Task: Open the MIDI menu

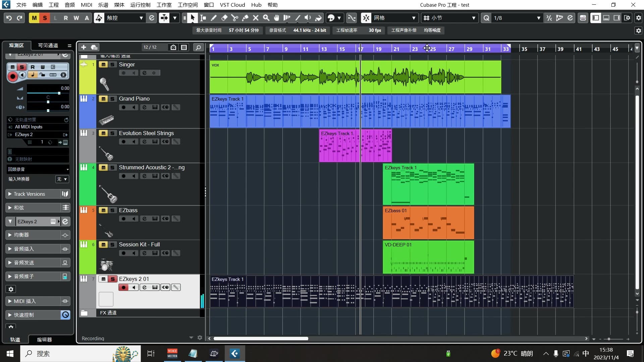Action: [x=86, y=5]
